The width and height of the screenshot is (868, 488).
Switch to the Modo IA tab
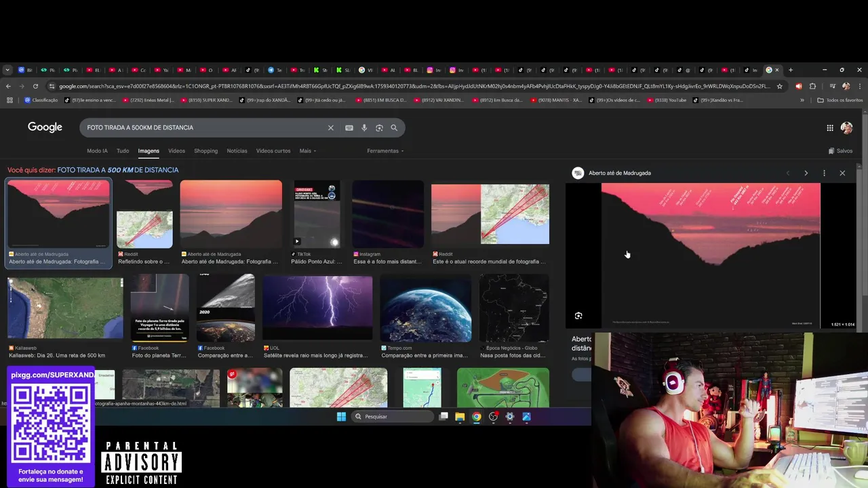pyautogui.click(x=97, y=150)
